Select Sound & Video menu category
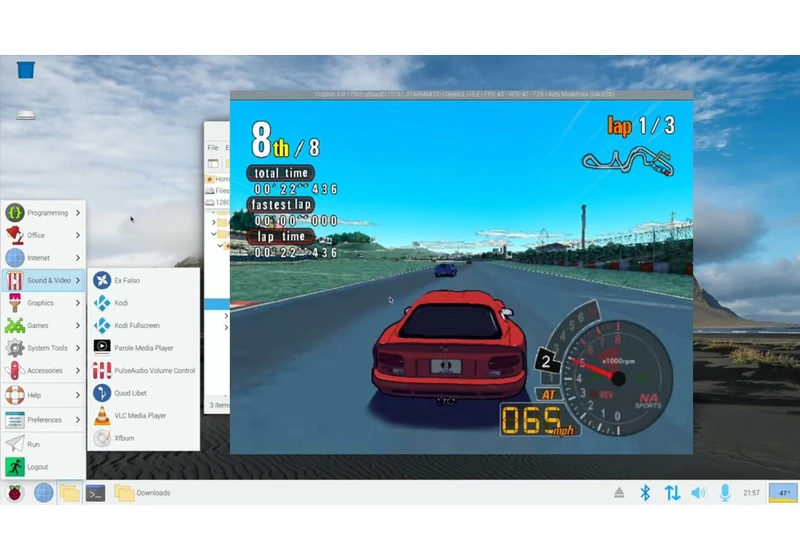This screenshot has width=800, height=560. click(x=43, y=280)
